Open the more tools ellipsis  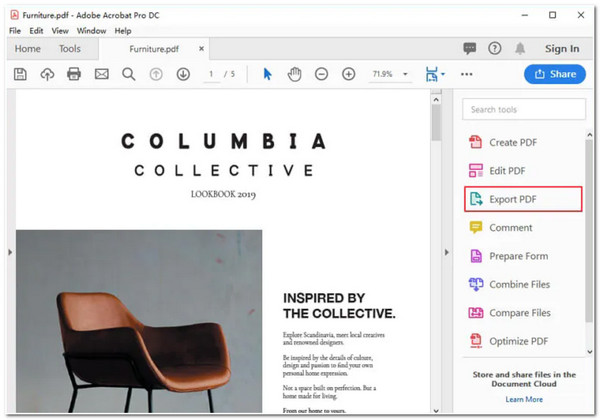point(466,74)
